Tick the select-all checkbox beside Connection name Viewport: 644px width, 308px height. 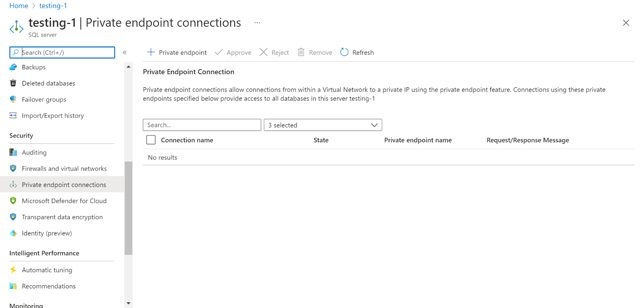tap(151, 140)
